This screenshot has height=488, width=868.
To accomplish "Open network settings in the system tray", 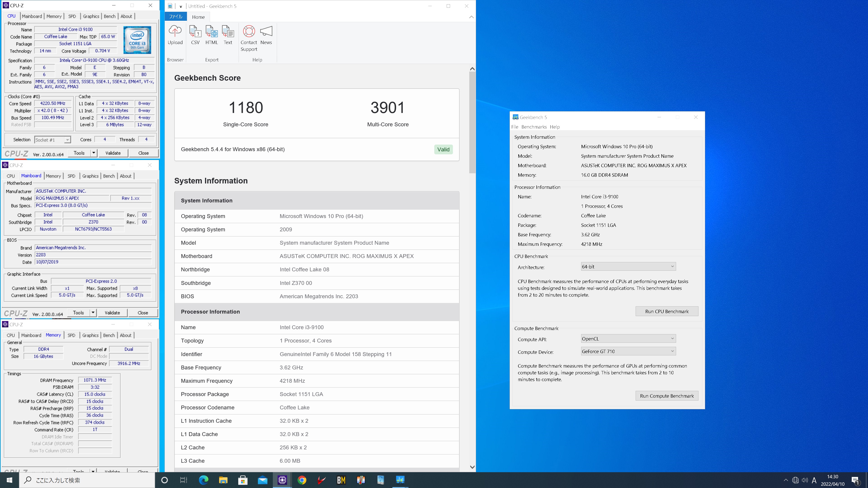I will [x=795, y=480].
